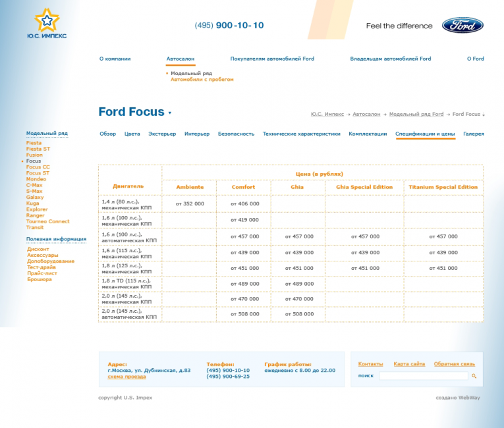The height and width of the screenshot is (428, 504).
Task: Open the Explorer model link
Action: click(x=37, y=209)
